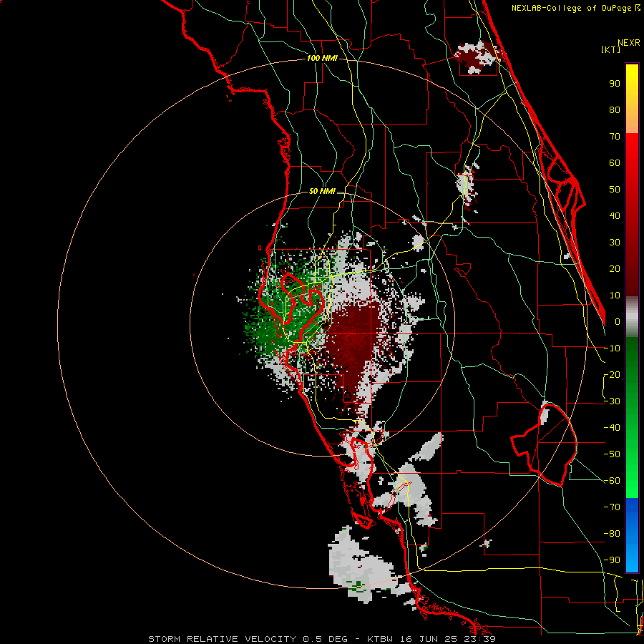
Task: Pick the yellow-orange segment of color bar
Action: click(x=632, y=99)
